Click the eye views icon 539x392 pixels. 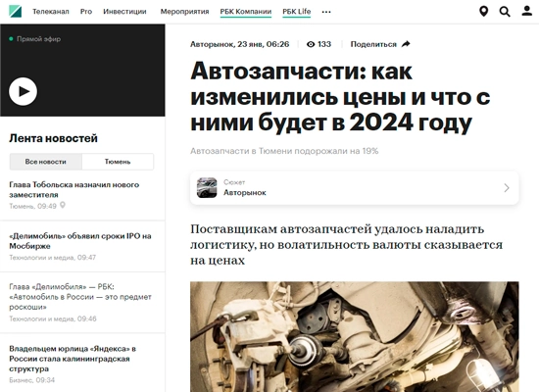coord(311,44)
